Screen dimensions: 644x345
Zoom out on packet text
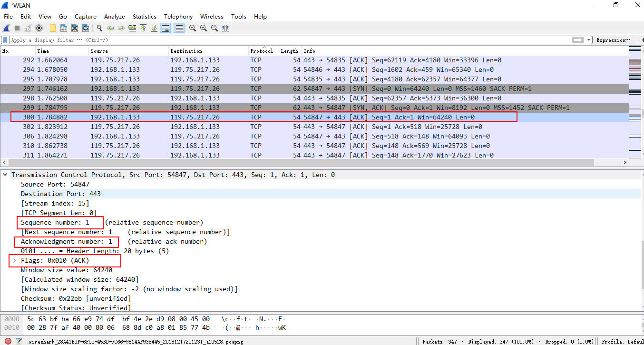204,28
